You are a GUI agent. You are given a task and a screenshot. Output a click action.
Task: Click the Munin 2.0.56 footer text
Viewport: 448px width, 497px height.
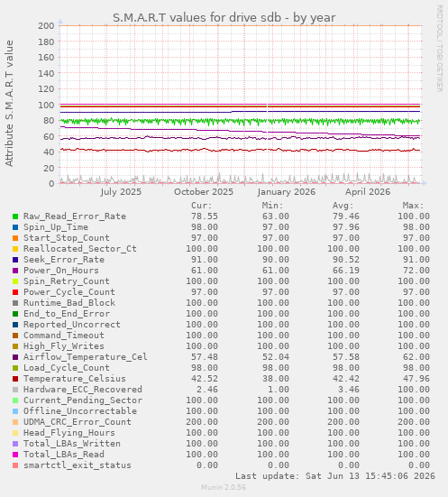[224, 487]
